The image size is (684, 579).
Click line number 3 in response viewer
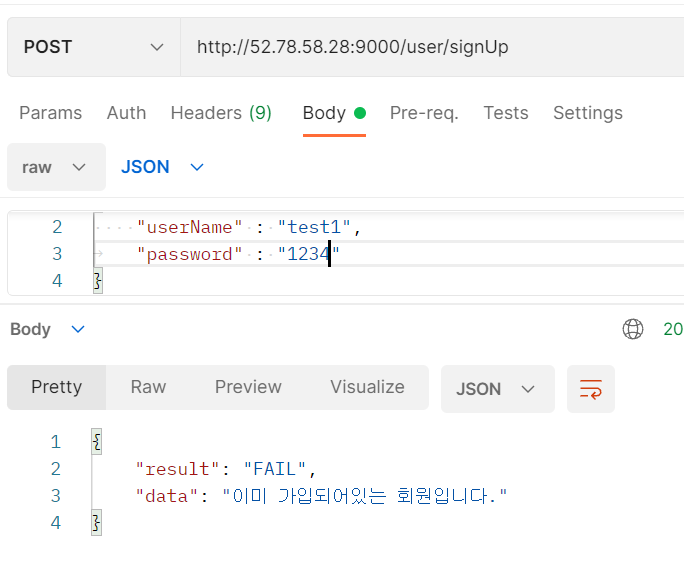(55, 496)
